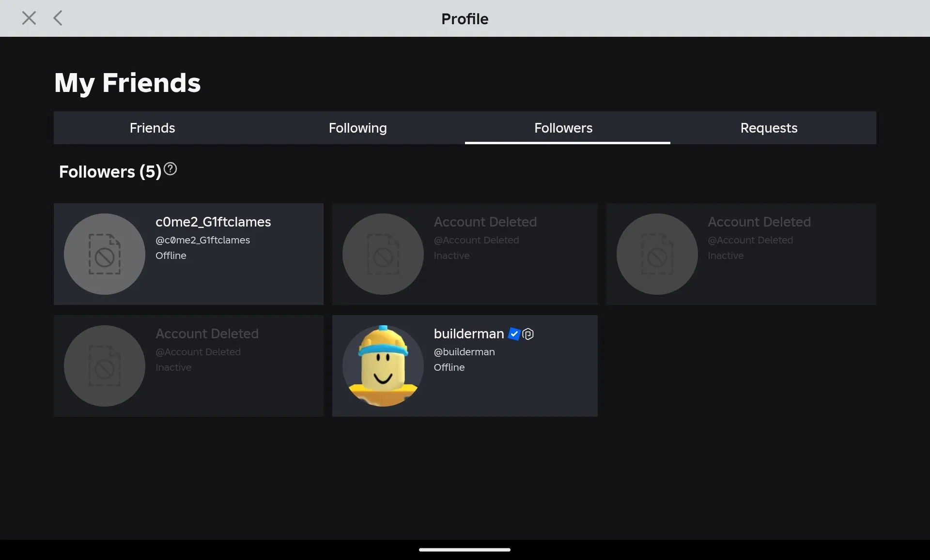
Task: Close the Profile view with the X icon
Action: 29,18
